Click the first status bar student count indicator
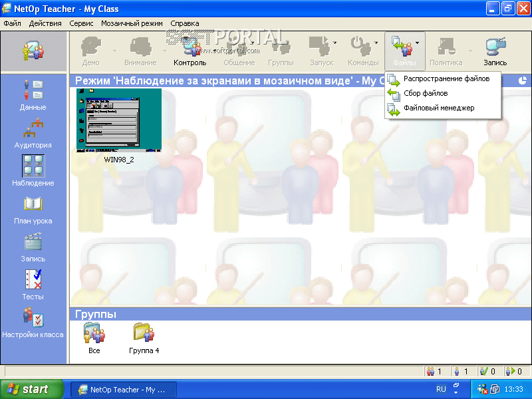Image resolution: width=532 pixels, height=399 pixels. 436,372
